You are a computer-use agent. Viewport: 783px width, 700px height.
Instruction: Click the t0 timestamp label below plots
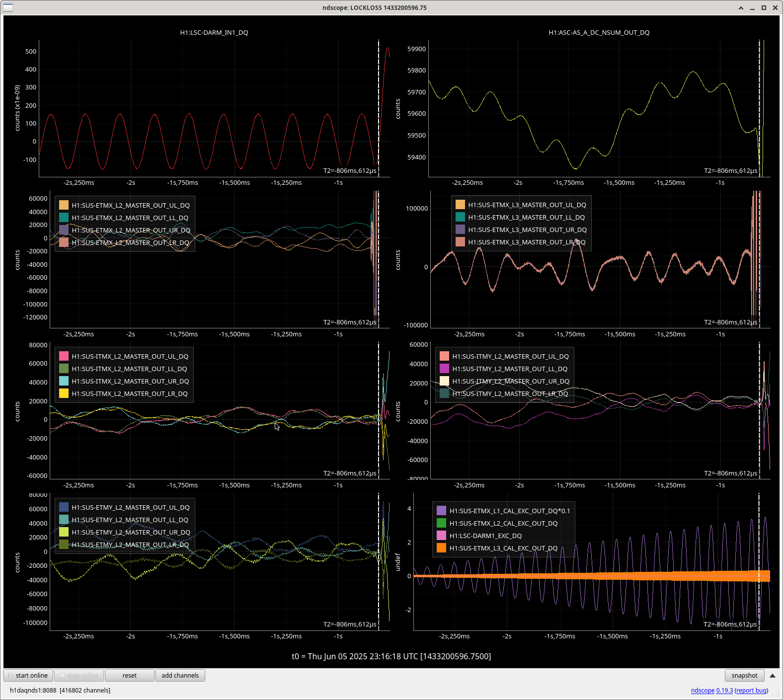pos(391,656)
